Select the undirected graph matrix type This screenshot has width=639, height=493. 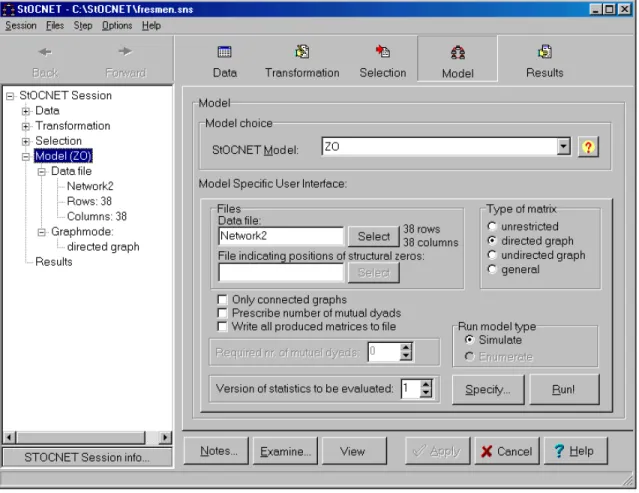tap(492, 255)
